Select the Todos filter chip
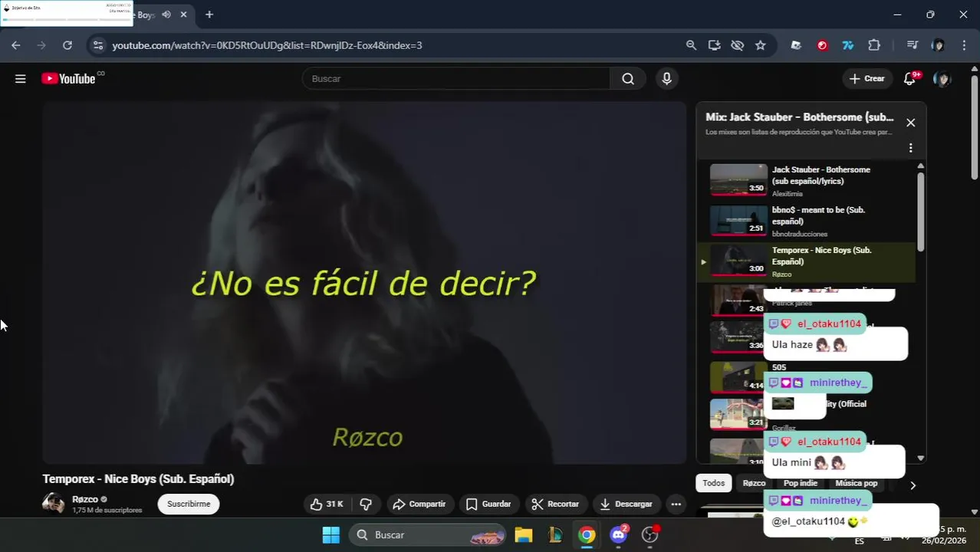980x552 pixels. (713, 483)
